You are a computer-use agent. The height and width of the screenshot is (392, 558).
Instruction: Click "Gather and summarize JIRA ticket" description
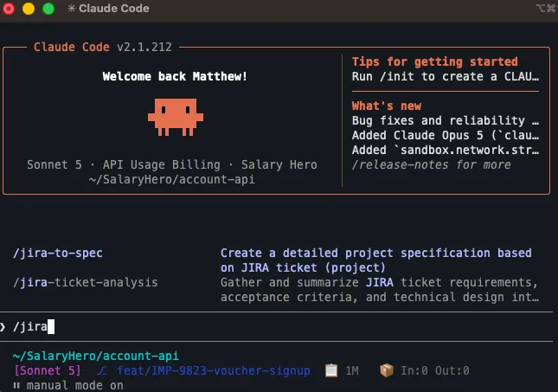pyautogui.click(x=380, y=290)
